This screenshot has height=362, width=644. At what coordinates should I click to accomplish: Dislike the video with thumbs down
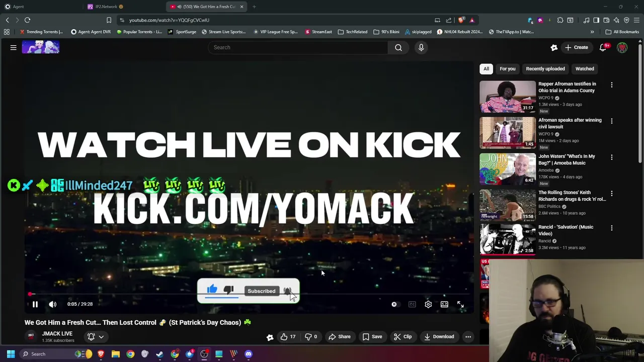(311, 337)
